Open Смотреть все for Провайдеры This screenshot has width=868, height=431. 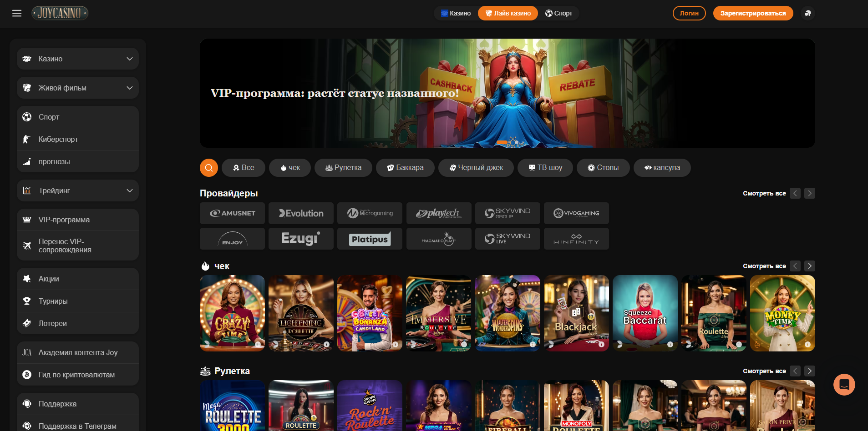764,193
